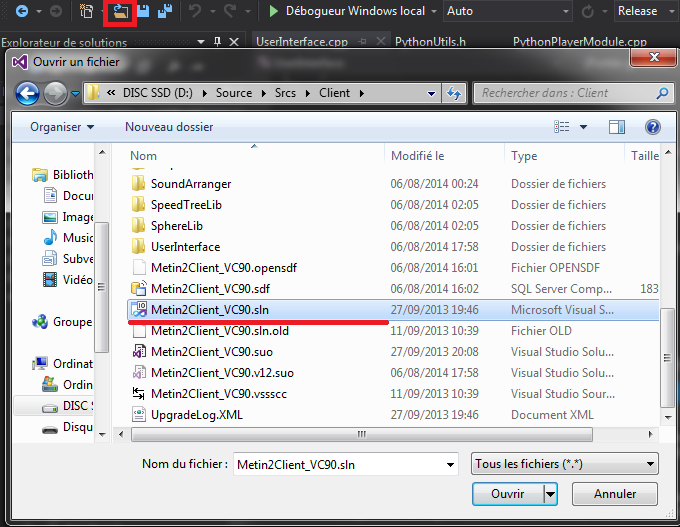This screenshot has height=527, width=680.
Task: Click the Nouveau dossier button
Action: click(x=169, y=127)
